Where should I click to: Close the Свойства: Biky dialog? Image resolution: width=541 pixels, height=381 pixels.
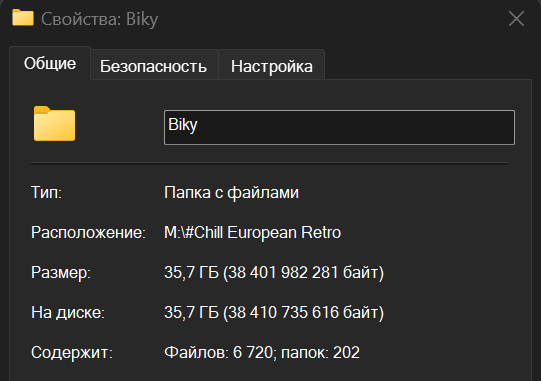click(x=516, y=19)
